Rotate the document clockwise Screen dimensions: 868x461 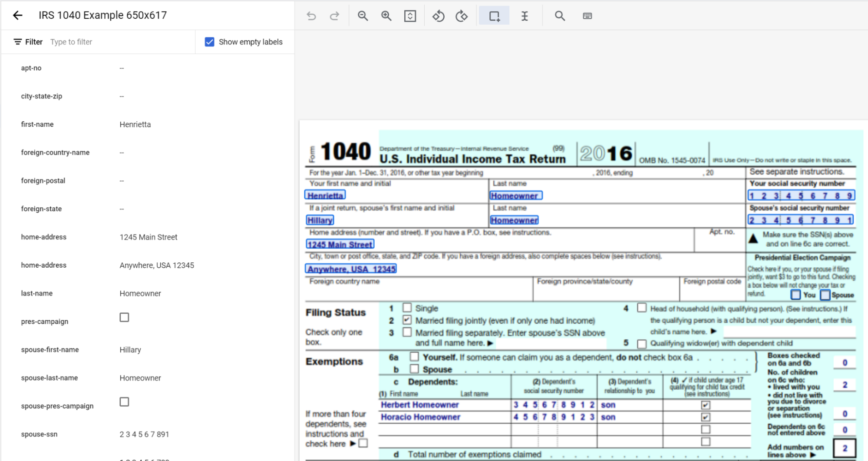462,16
